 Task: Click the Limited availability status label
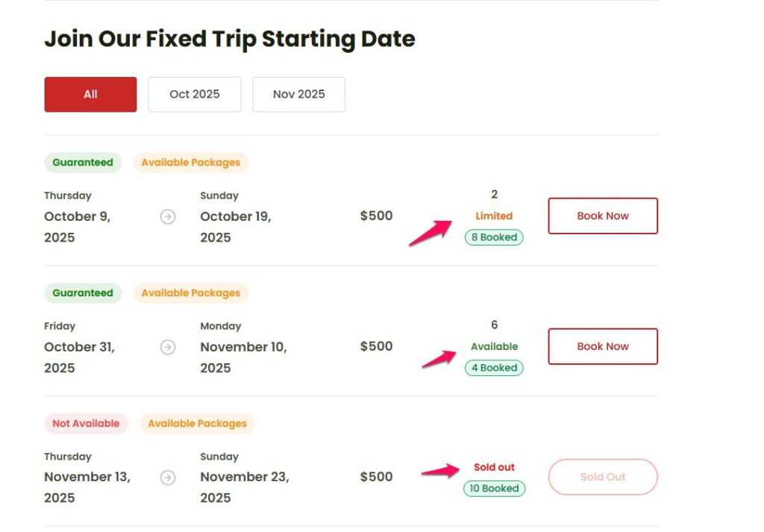pos(494,216)
